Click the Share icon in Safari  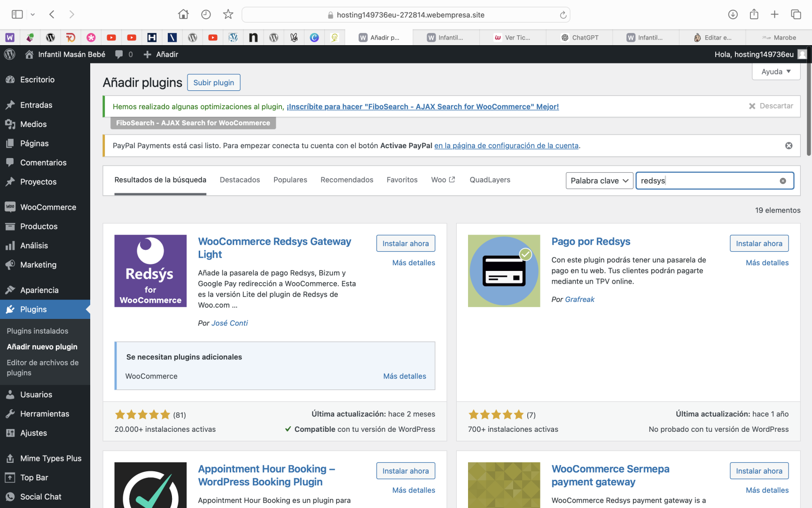click(754, 14)
